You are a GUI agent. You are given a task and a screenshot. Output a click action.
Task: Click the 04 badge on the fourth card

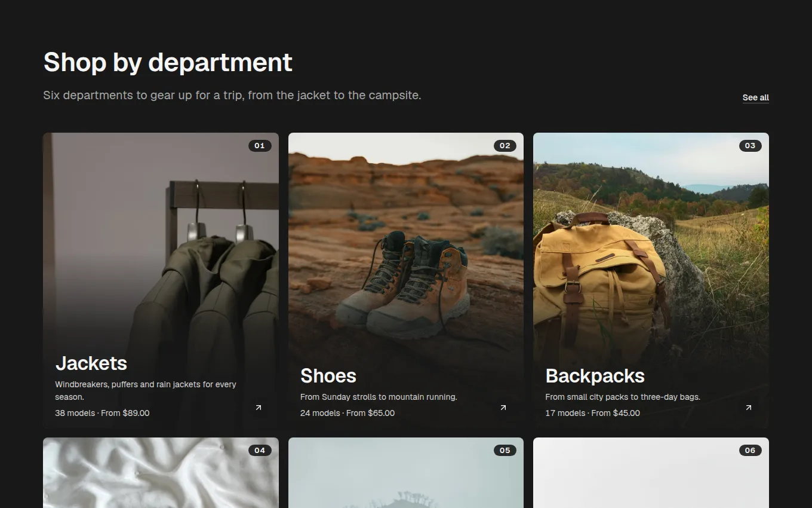[260, 451]
